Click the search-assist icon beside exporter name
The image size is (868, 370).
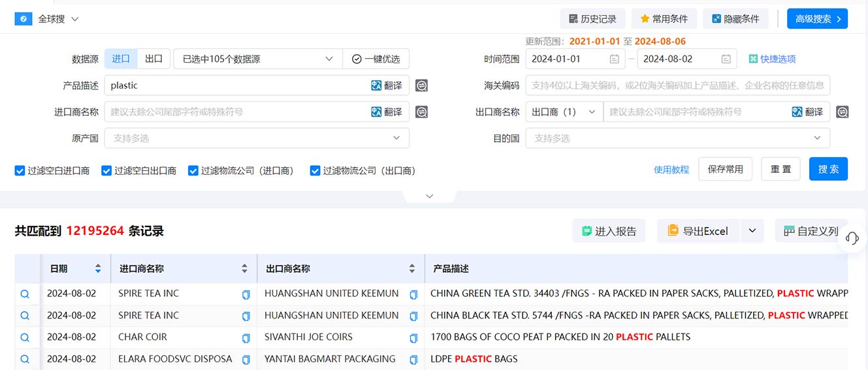(843, 112)
